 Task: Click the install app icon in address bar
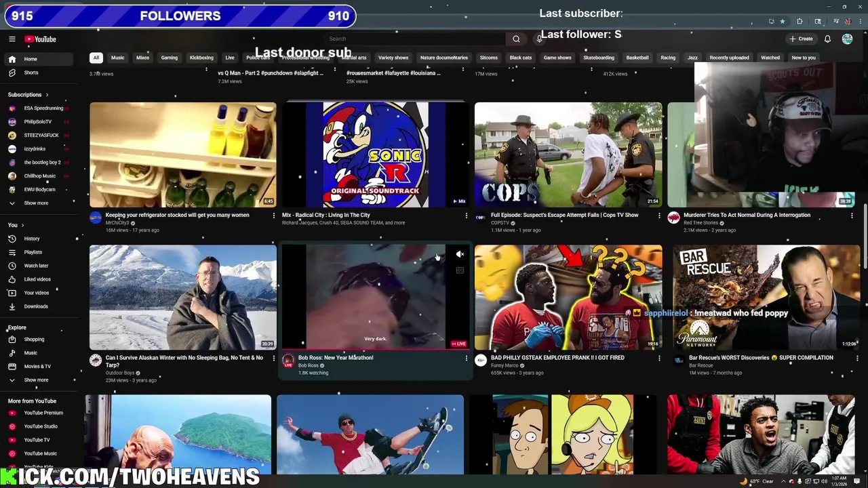pos(771,22)
